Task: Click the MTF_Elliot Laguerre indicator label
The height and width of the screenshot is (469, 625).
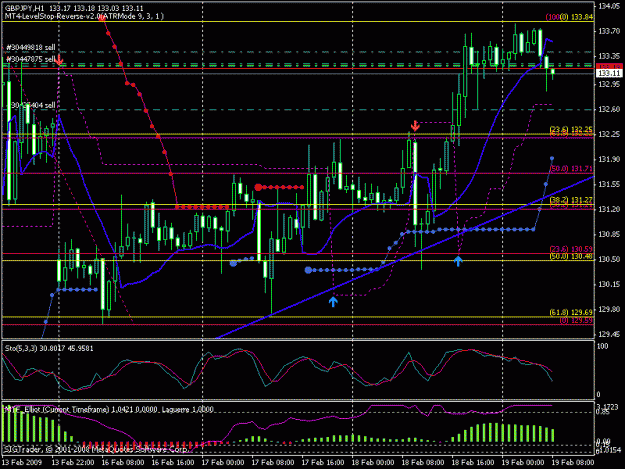Action: coord(109,409)
